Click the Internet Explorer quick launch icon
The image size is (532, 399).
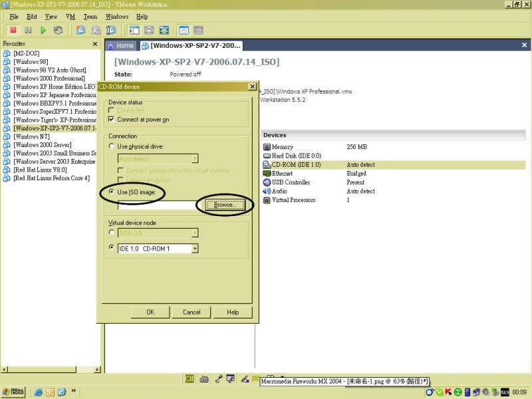[39, 392]
